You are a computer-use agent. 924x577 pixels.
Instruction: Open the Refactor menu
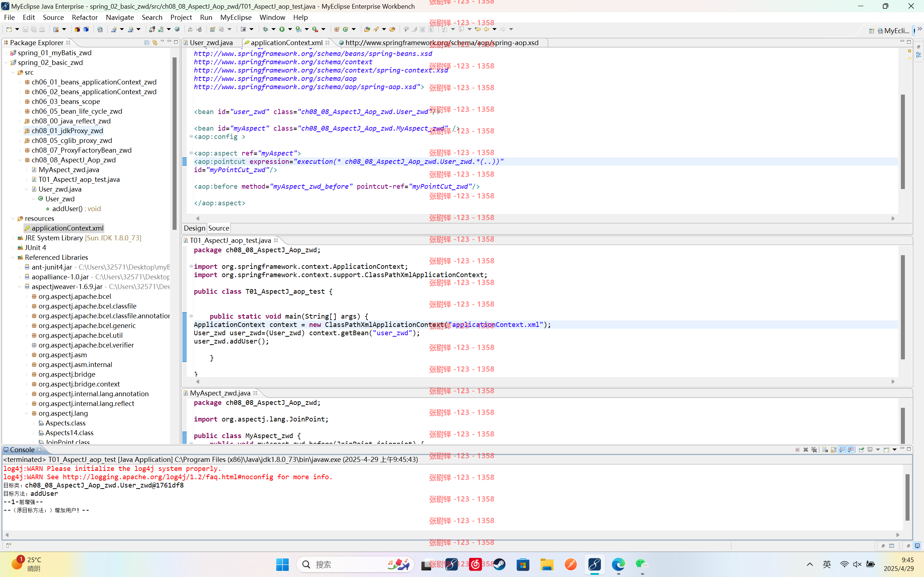click(85, 17)
